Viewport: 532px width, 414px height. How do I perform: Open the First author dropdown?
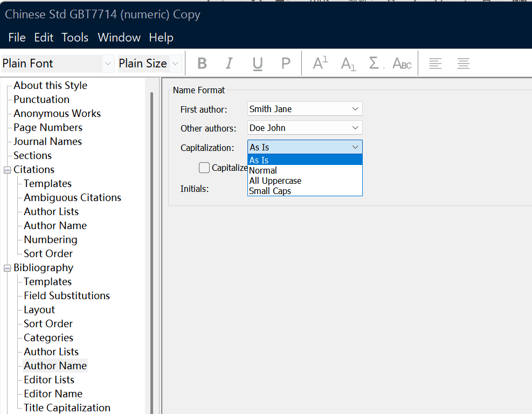click(305, 109)
